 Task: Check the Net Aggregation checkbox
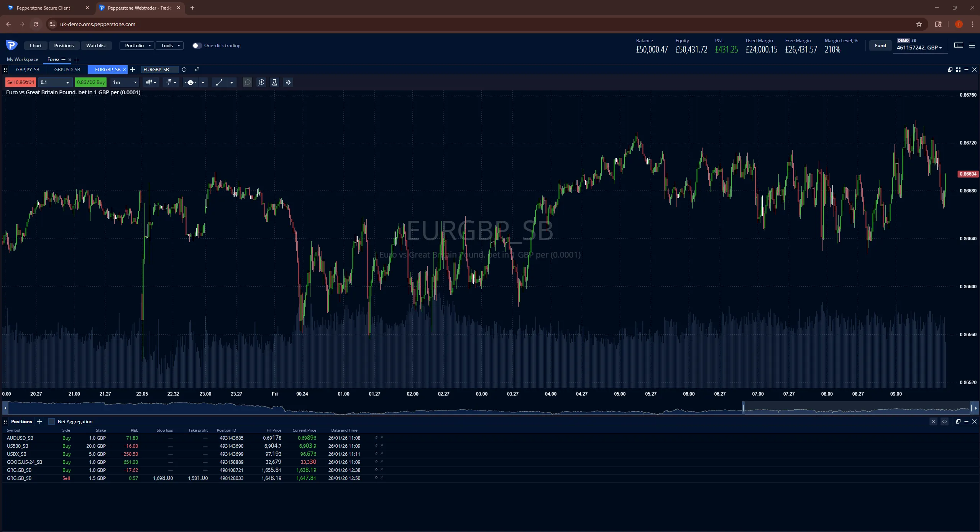pos(51,421)
